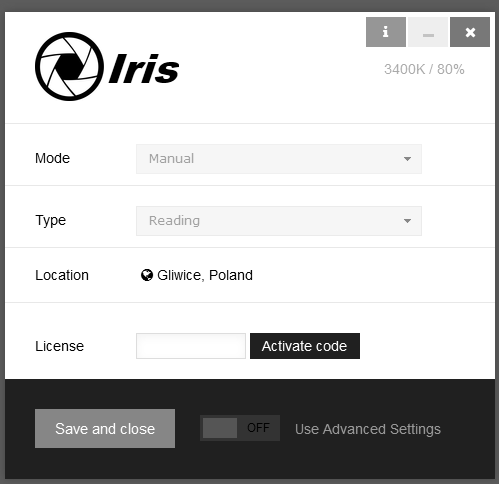Open the Type dropdown showing Reading
Screen dimensions: 499x484
click(279, 221)
